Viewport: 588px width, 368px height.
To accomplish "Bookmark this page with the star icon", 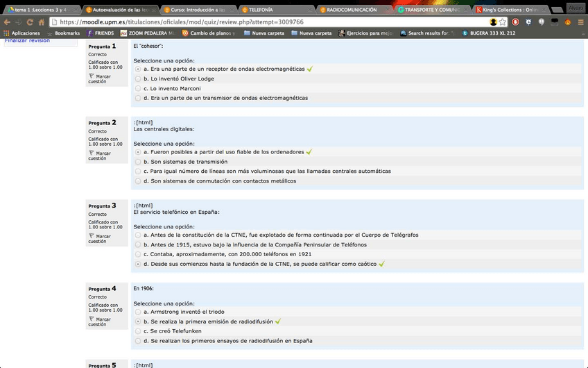I will point(503,22).
